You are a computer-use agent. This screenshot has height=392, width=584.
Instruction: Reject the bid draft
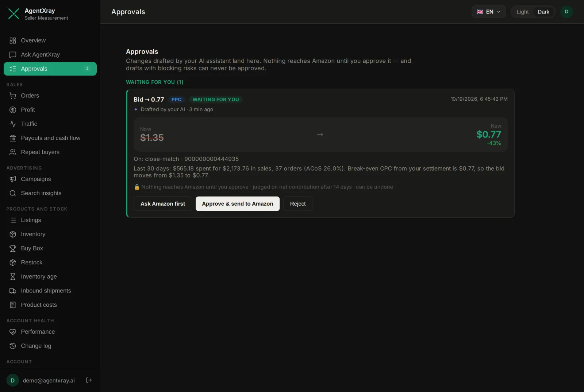click(298, 204)
